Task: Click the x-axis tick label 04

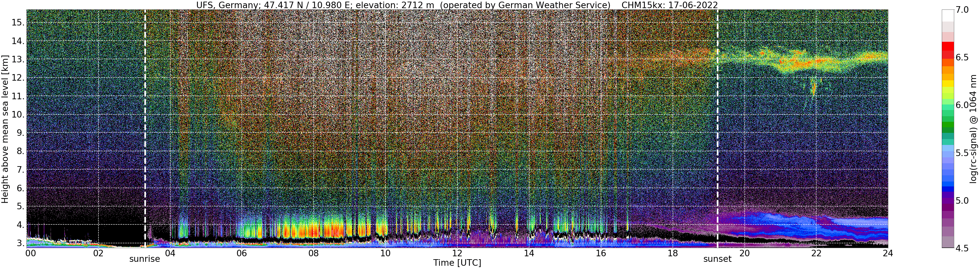Action: [x=170, y=254]
